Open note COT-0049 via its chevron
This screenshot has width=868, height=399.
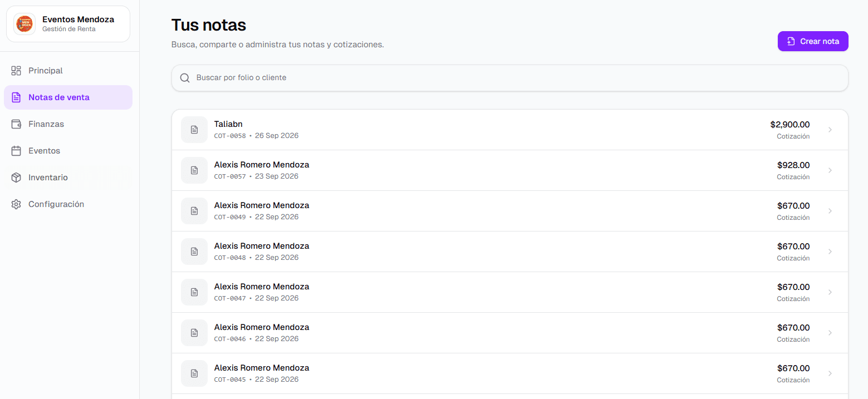830,211
